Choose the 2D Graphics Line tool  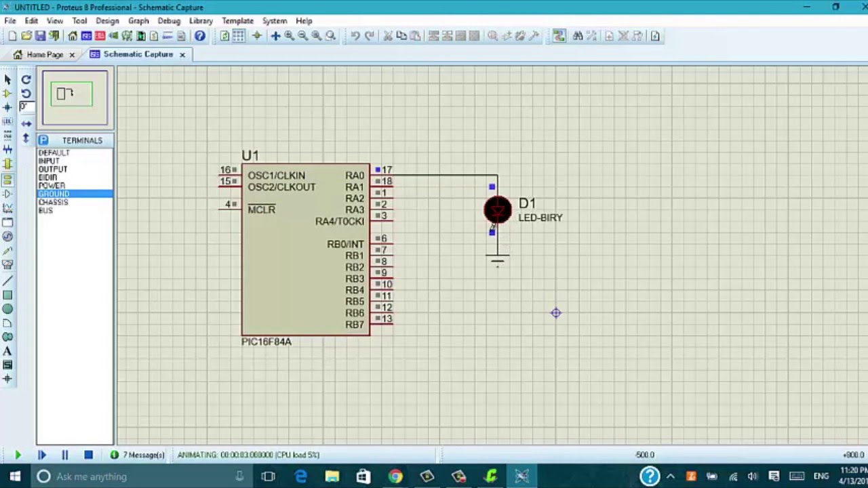[7, 281]
